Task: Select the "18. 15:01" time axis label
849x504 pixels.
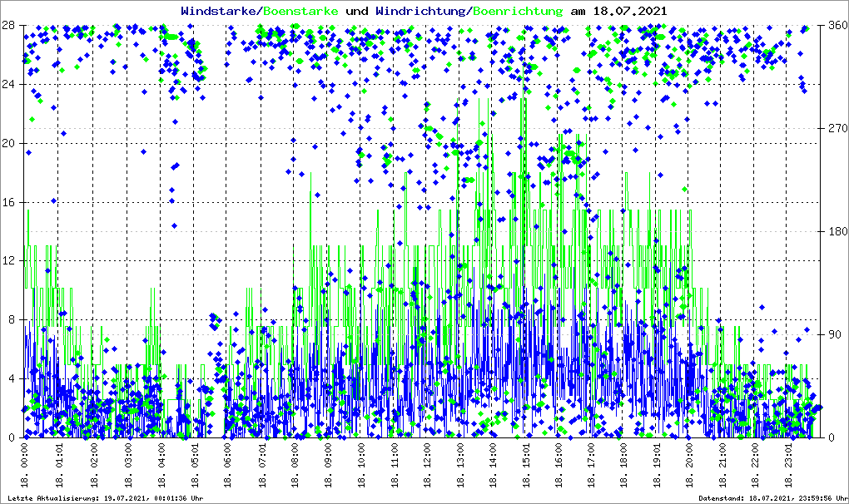Action: pyautogui.click(x=526, y=465)
